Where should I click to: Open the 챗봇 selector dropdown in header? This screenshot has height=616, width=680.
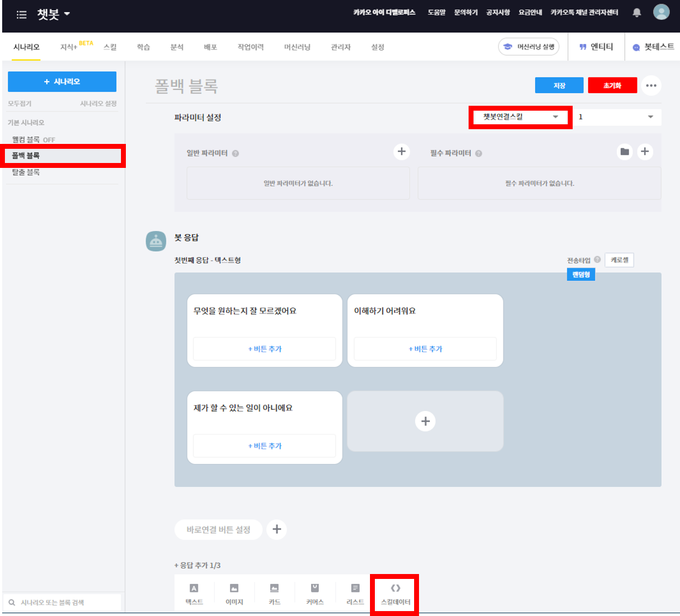tap(53, 14)
